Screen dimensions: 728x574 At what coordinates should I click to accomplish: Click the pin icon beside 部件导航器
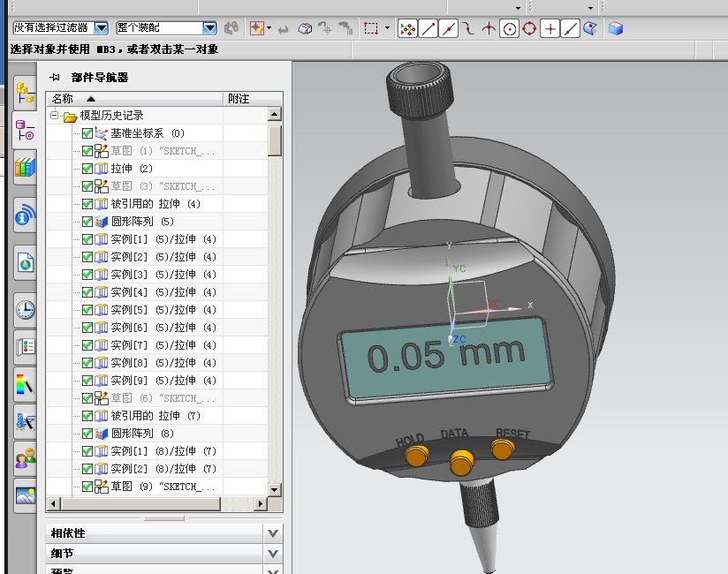[x=55, y=78]
